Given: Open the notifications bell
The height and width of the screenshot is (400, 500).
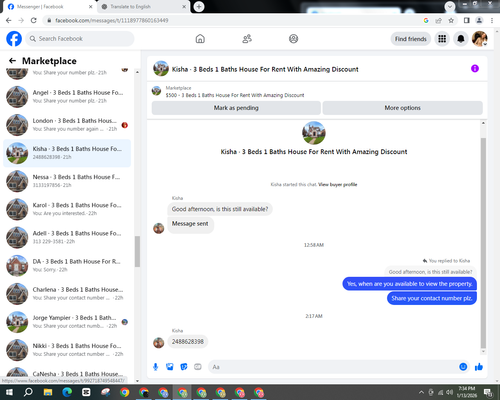Looking at the screenshot, I should pos(461,39).
